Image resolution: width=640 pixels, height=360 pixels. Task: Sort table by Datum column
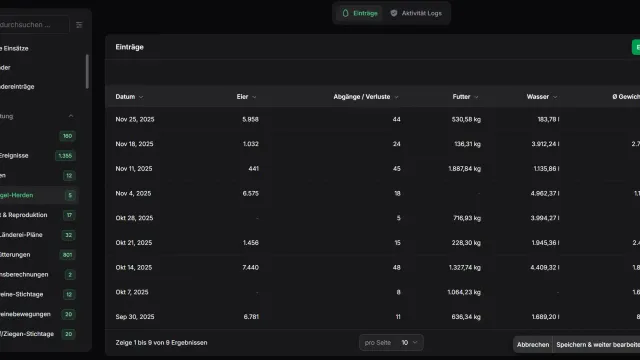129,97
